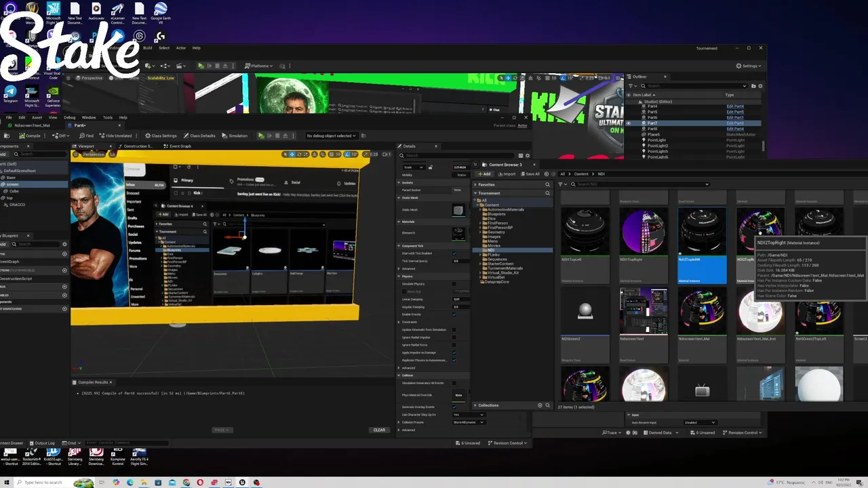Open Microsoft Edge from the taskbar

point(130,483)
